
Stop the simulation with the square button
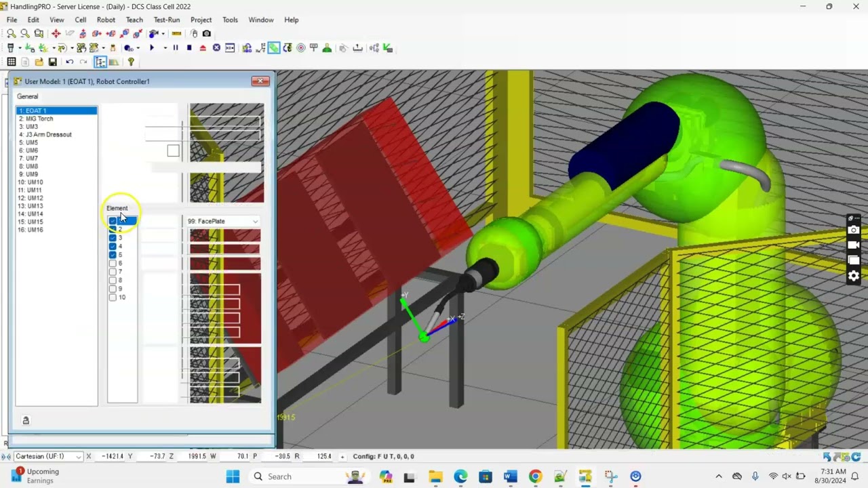coord(189,48)
